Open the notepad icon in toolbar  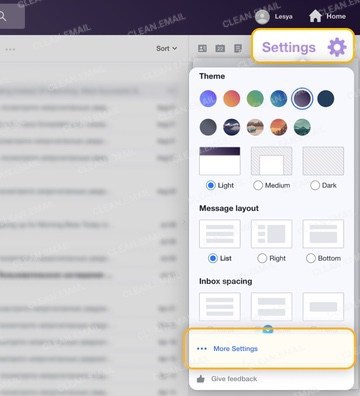(238, 48)
